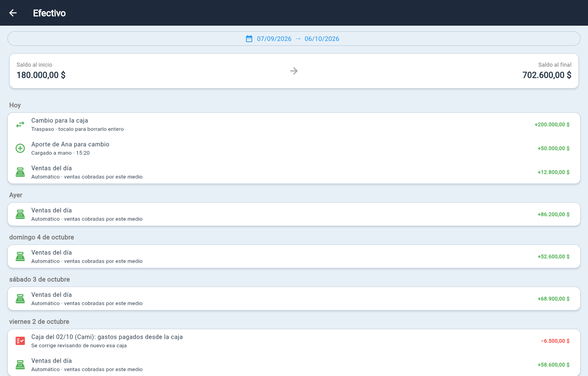Click the cash register icon for viernes 2 de octubre
Viewport: 588px width, 376px height.
[20, 365]
